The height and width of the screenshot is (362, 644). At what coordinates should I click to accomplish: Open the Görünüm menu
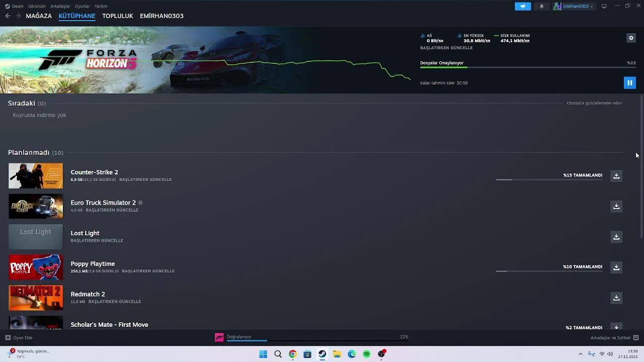tap(37, 6)
